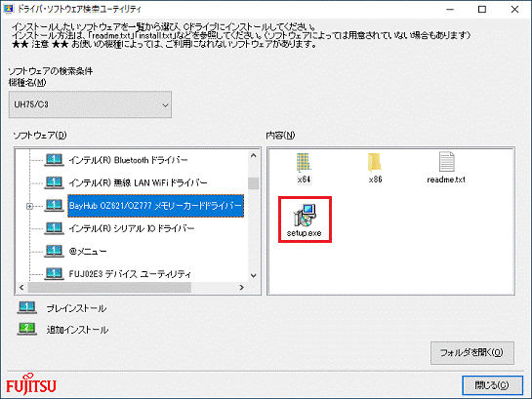Click the software list scroll-up arrow

click(254, 155)
